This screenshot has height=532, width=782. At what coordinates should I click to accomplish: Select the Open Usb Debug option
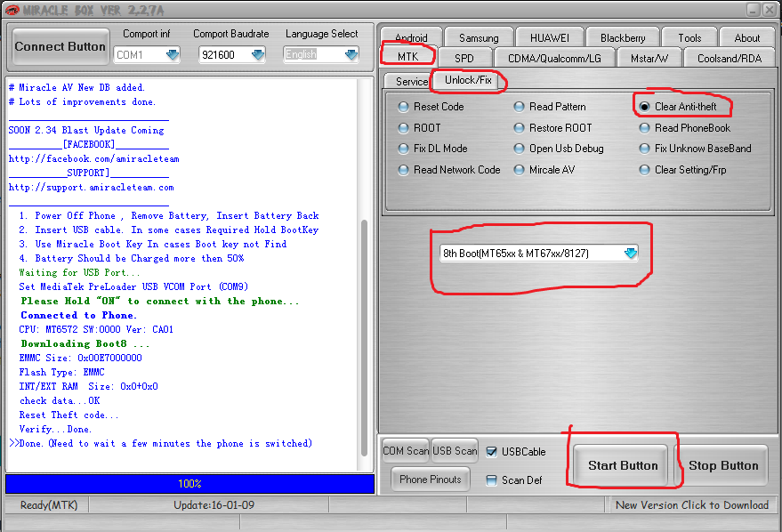(519, 149)
